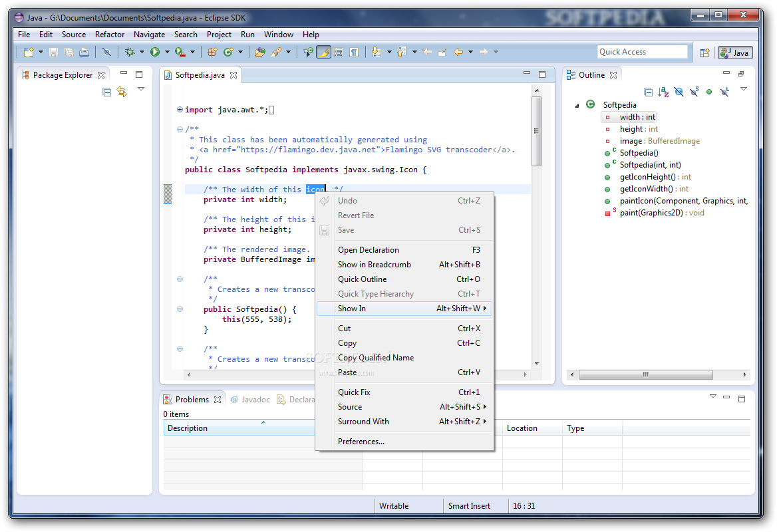Toggle Hide Static Fields and Methods
This screenshot has height=532, width=777.
[695, 92]
